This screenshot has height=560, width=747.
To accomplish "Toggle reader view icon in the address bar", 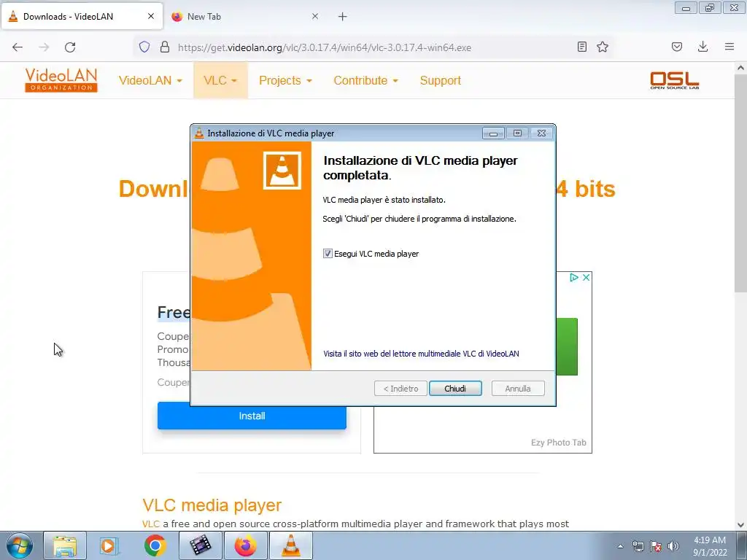I will (581, 47).
